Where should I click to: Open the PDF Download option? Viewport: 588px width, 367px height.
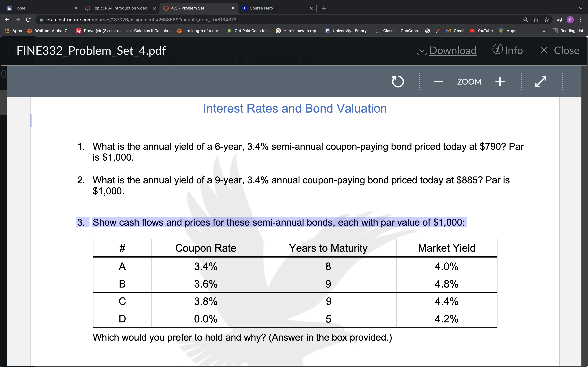[453, 50]
